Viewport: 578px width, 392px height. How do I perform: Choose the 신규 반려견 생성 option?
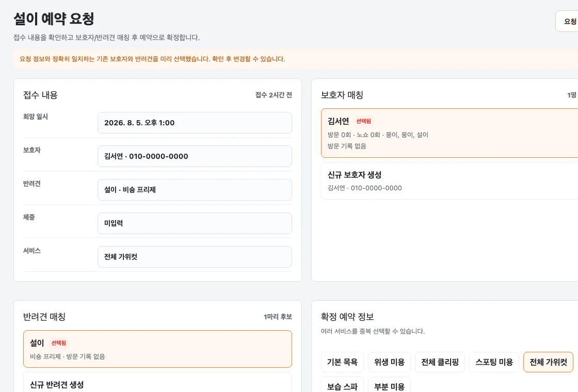coord(157,382)
